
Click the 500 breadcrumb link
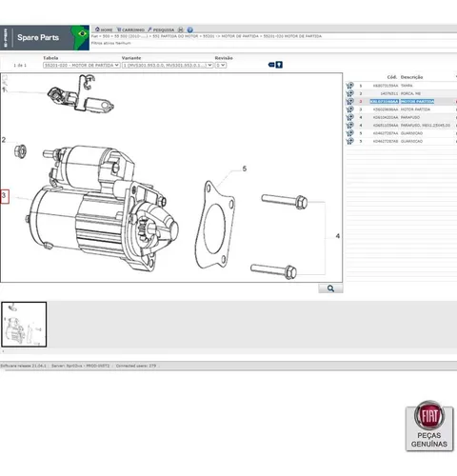(x=106, y=36)
